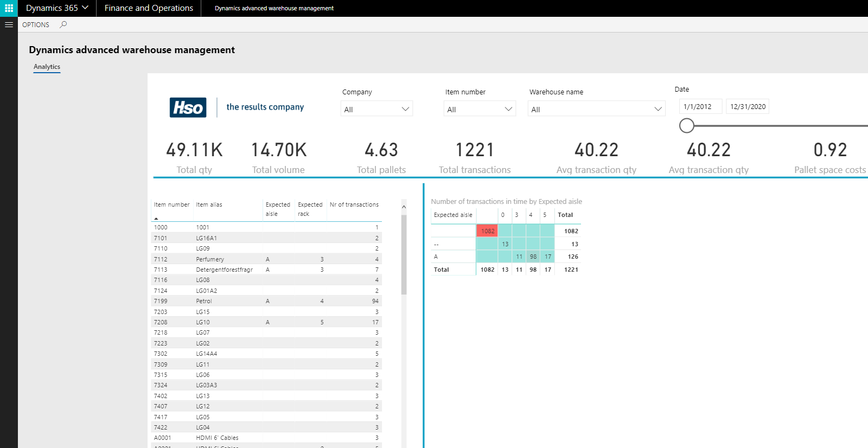Click the end date field 12/31/2020
868x448 pixels.
point(748,106)
